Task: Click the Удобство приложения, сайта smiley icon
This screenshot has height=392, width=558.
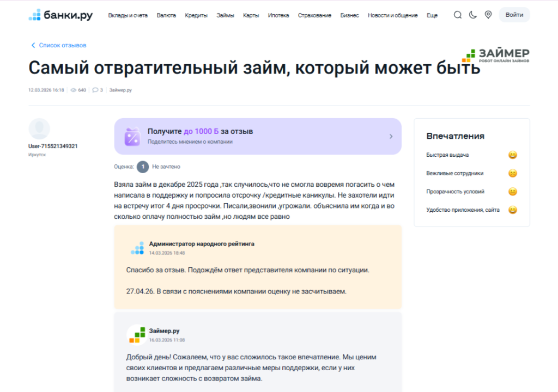Action: 512,210
